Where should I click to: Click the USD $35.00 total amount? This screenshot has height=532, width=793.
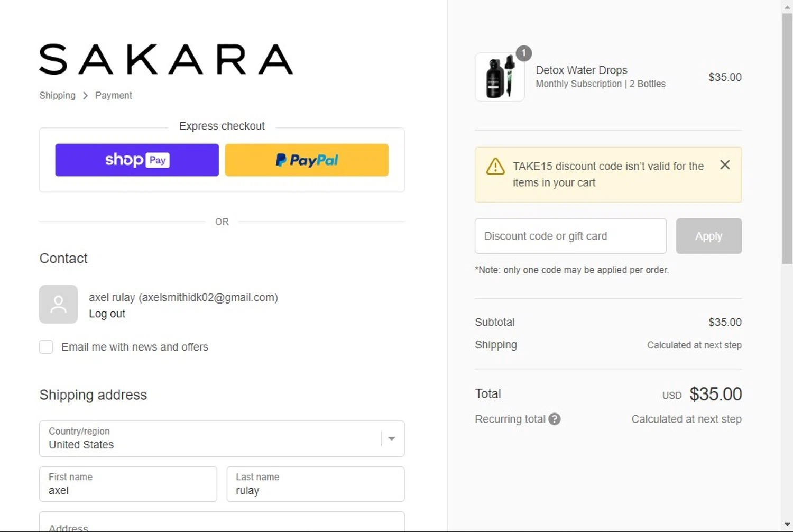(702, 395)
